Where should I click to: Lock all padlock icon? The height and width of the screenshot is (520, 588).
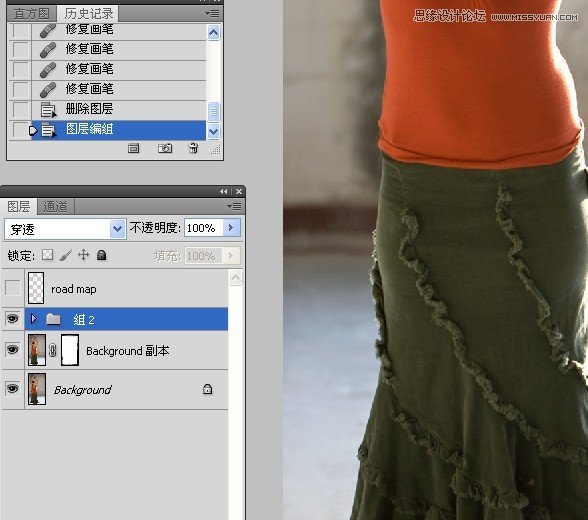[102, 255]
